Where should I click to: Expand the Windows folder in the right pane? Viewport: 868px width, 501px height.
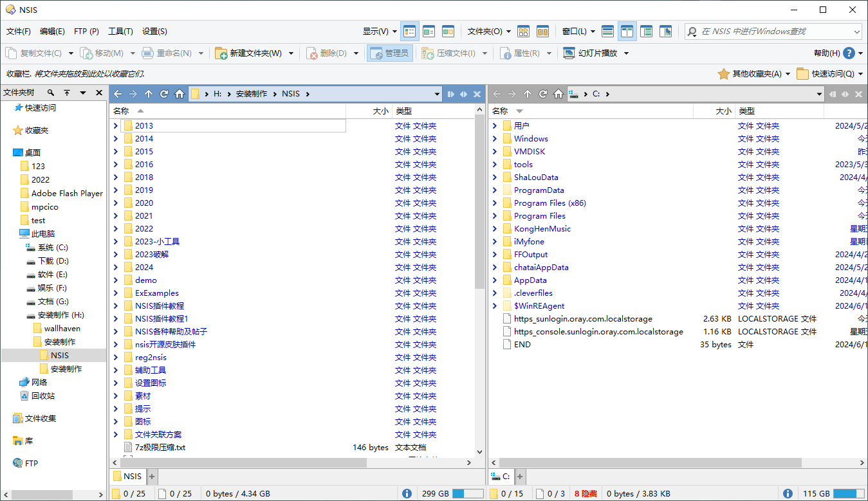coord(495,138)
